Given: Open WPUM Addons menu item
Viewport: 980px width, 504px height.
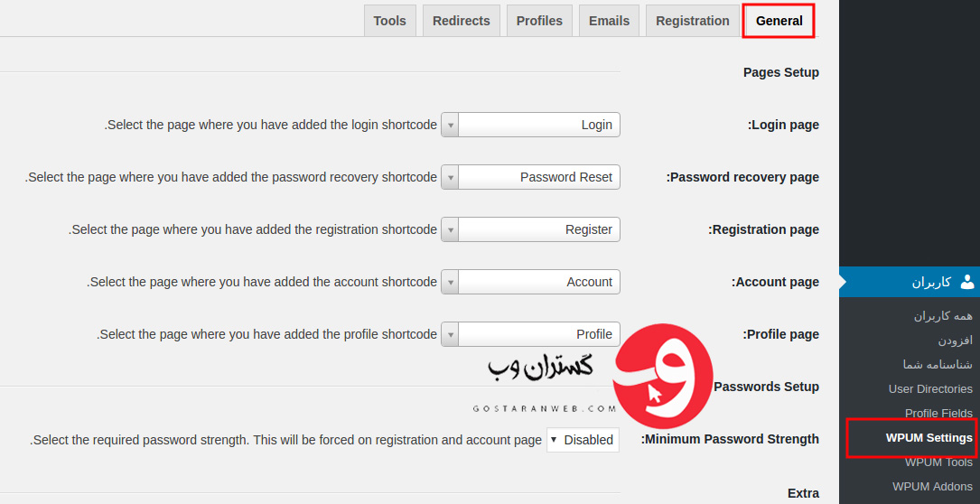Looking at the screenshot, I should pyautogui.click(x=932, y=487).
